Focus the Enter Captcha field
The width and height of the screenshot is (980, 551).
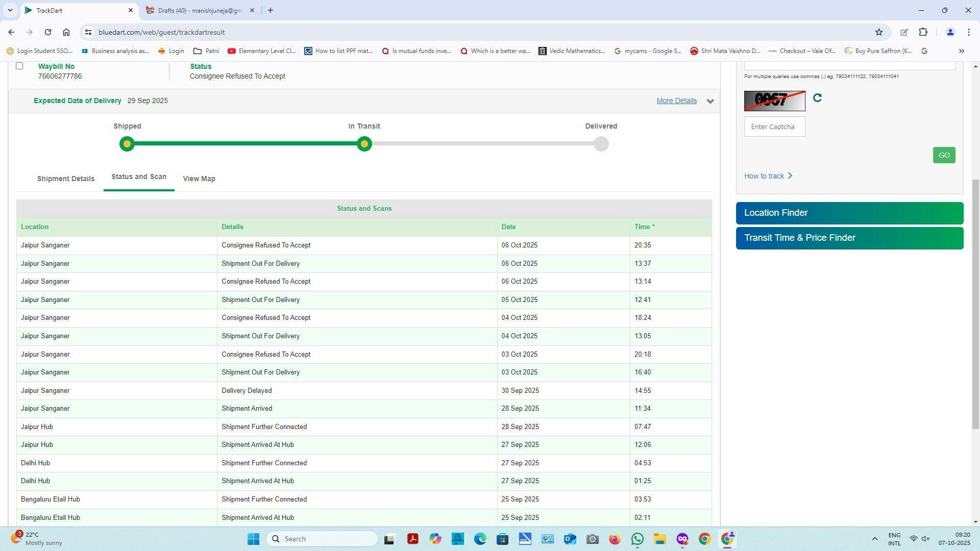coord(774,127)
